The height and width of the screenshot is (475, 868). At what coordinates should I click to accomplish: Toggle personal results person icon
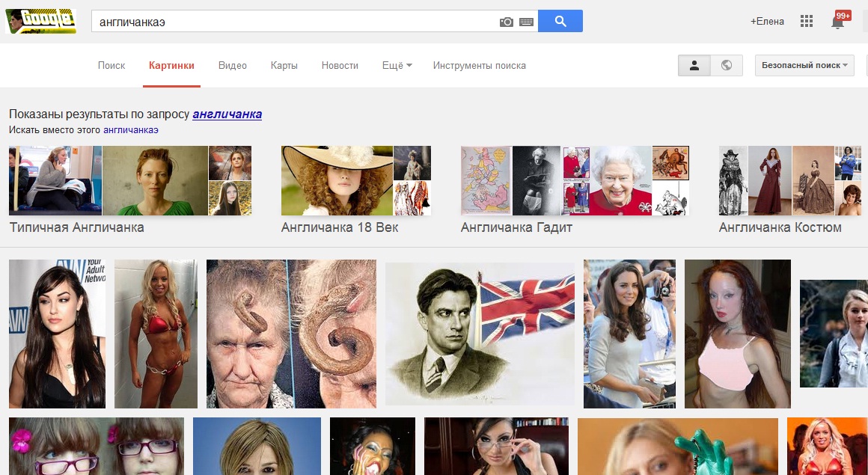click(x=694, y=65)
